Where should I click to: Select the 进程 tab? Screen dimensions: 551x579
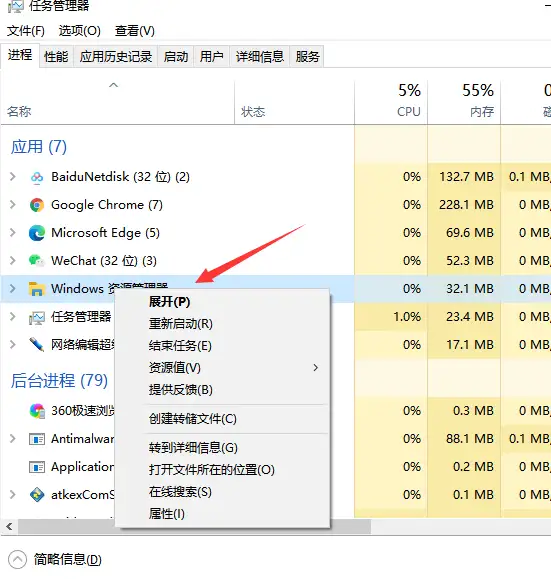[x=20, y=55]
